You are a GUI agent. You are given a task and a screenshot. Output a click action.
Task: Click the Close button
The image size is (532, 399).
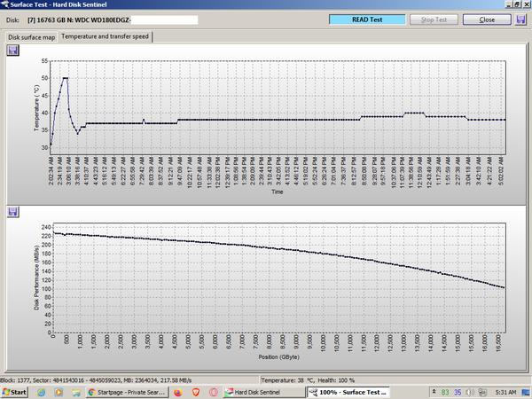(487, 19)
